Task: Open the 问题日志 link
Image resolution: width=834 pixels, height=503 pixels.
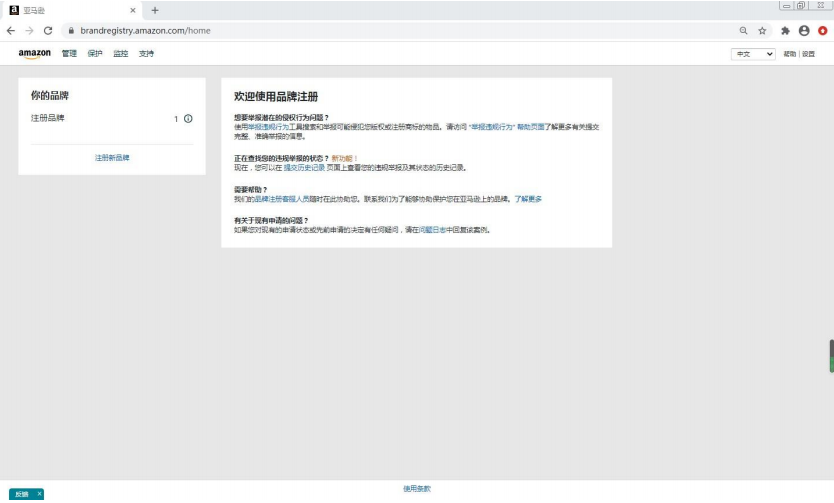Action: pyautogui.click(x=432, y=230)
